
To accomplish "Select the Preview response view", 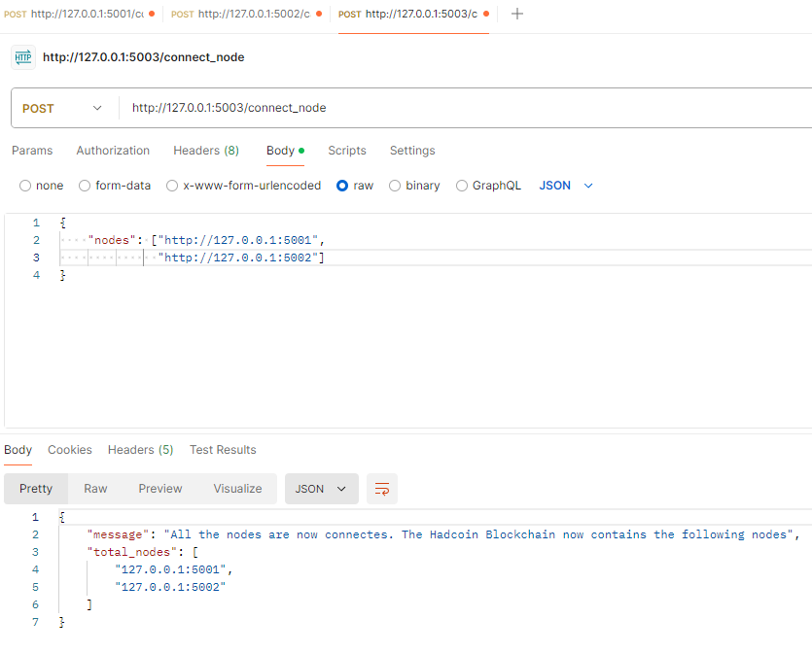I will click(x=160, y=489).
